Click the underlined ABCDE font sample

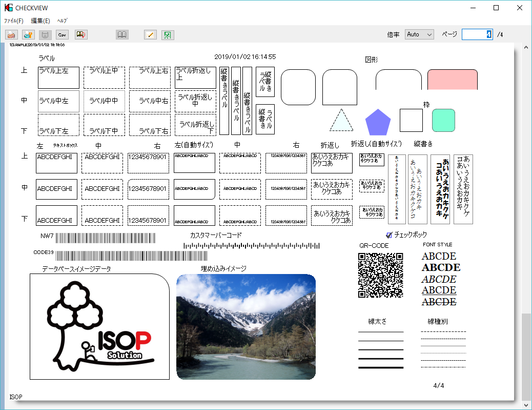[439, 290]
